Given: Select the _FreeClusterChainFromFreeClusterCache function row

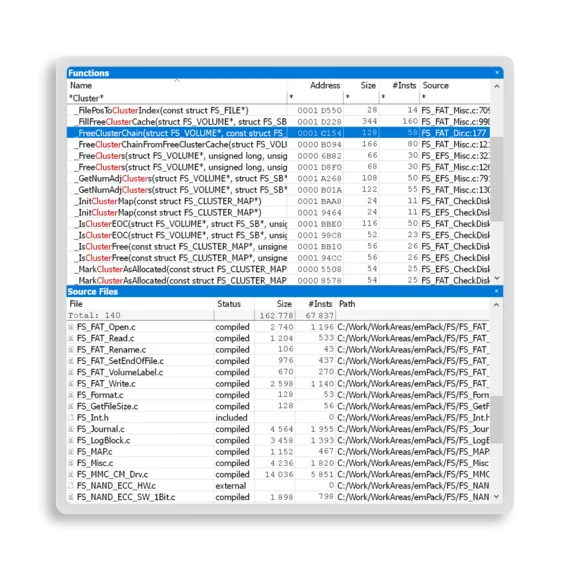Looking at the screenshot, I should 278,144.
